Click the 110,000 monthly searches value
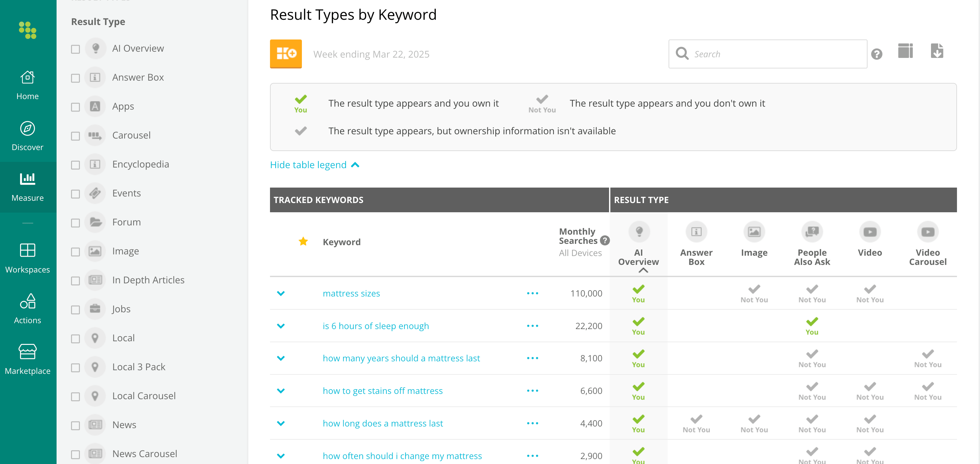980x464 pixels. 586,294
